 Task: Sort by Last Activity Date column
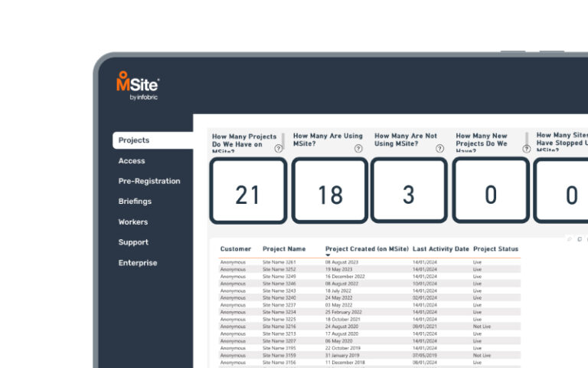[x=440, y=249]
